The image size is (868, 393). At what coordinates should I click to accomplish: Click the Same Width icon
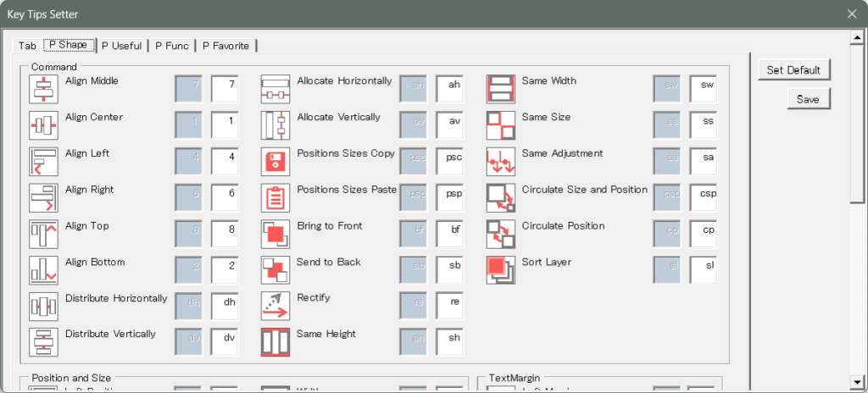(x=500, y=89)
